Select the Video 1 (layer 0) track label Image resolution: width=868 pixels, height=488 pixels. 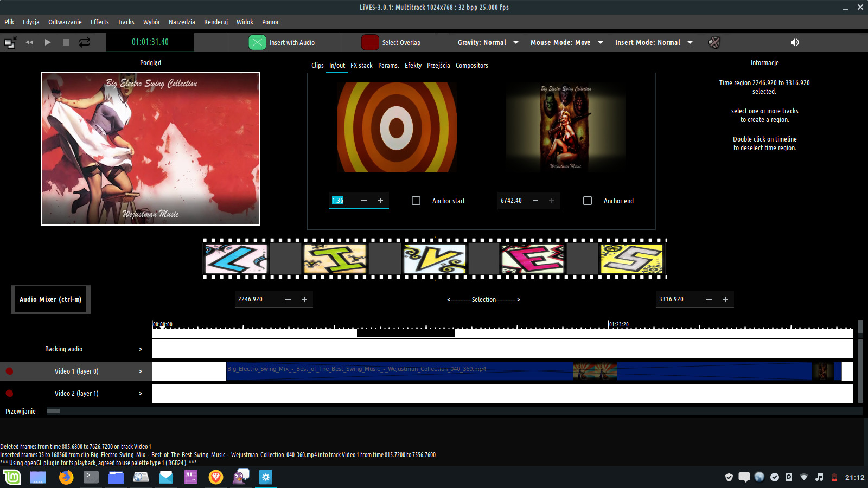pyautogui.click(x=76, y=371)
